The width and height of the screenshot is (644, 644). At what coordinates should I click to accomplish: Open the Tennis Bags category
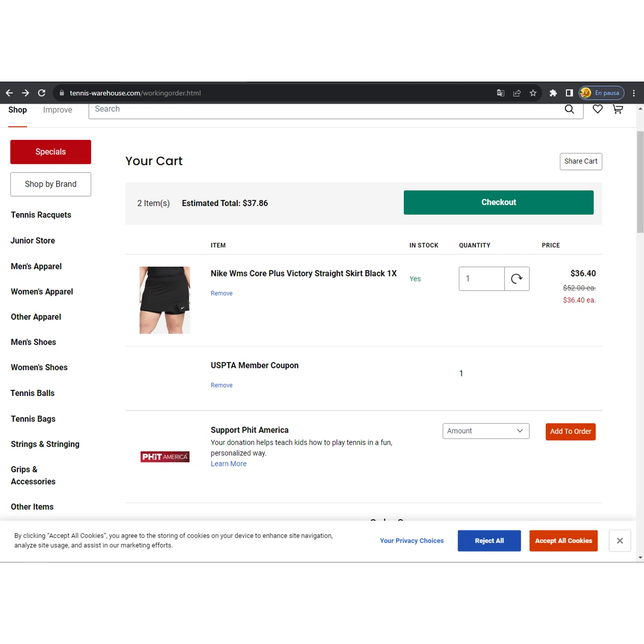tap(33, 419)
